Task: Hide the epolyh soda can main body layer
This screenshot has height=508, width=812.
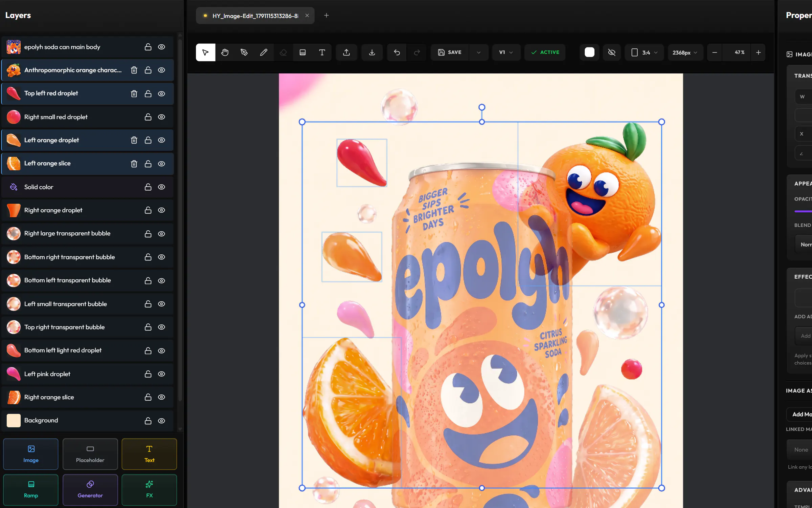Action: click(162, 47)
